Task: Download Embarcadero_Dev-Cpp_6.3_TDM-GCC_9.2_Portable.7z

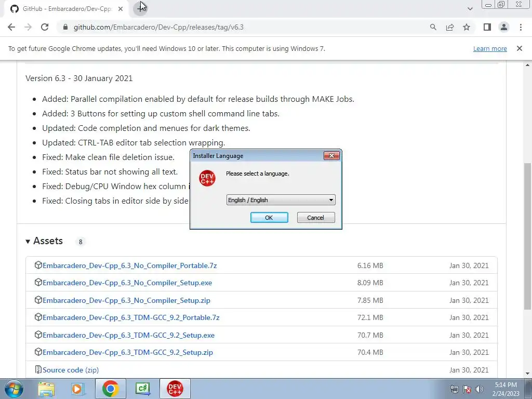Action: coord(131,317)
